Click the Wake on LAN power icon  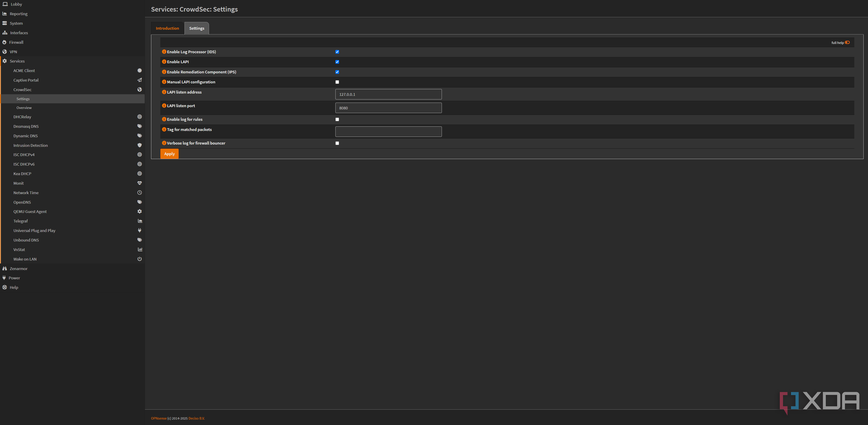point(139,259)
